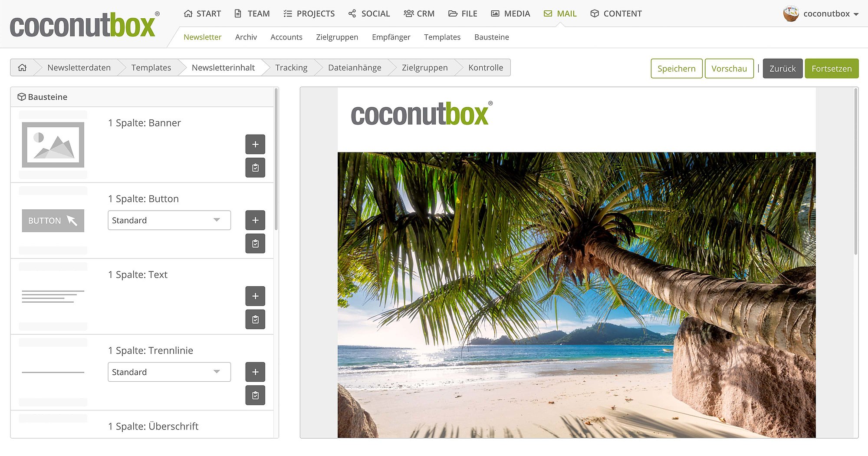Click clipboard icon for 1 Spalte: Button
This screenshot has height=456, width=868.
(x=255, y=244)
